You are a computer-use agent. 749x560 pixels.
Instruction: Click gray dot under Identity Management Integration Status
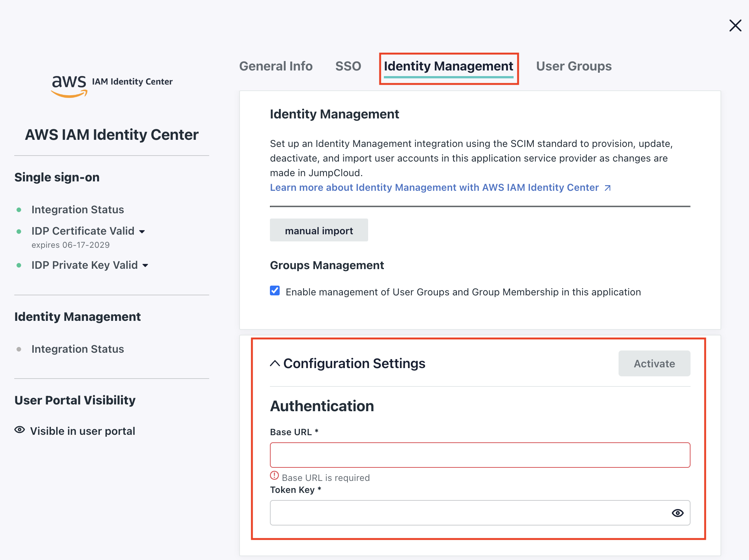click(x=19, y=349)
